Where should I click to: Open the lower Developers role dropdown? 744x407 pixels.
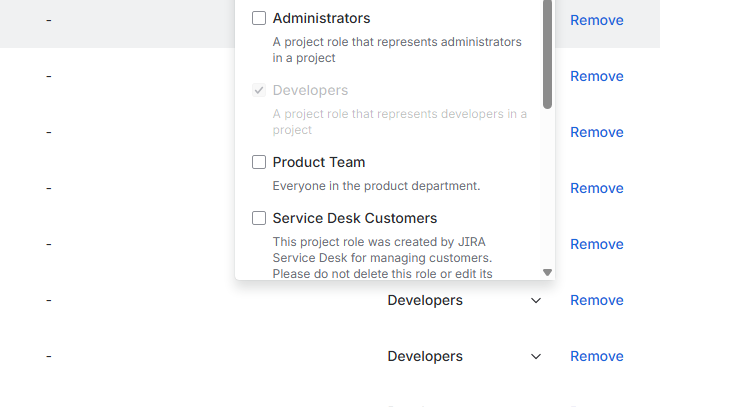coord(425,356)
